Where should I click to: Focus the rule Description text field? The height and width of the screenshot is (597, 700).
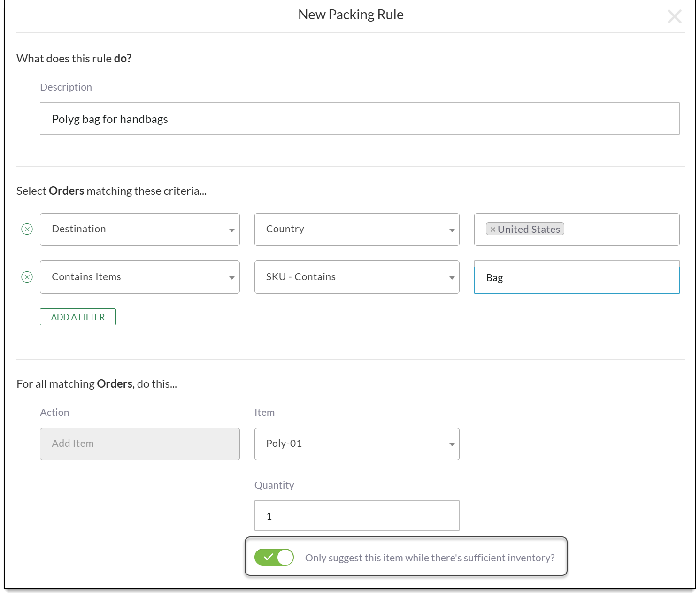tap(359, 119)
